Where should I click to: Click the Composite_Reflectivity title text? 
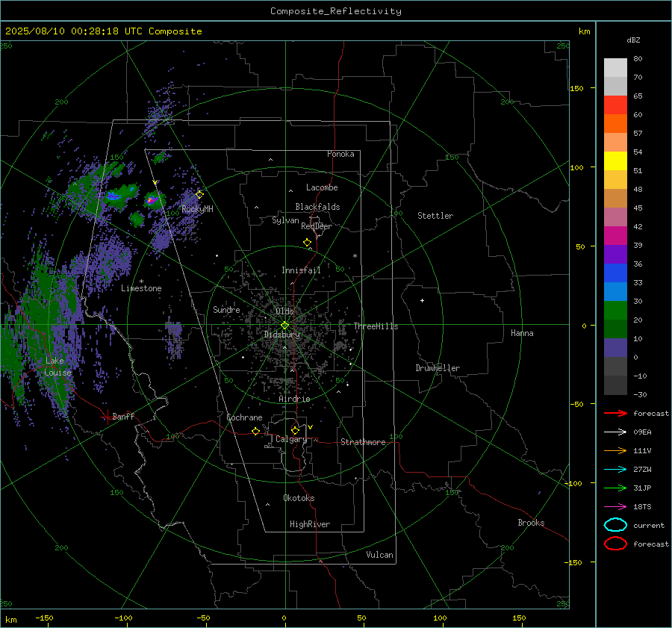click(336, 11)
